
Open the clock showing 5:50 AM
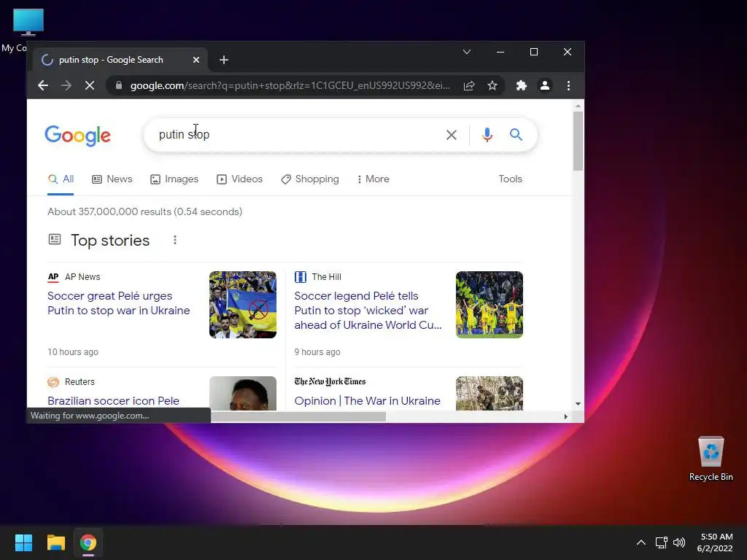tap(715, 542)
